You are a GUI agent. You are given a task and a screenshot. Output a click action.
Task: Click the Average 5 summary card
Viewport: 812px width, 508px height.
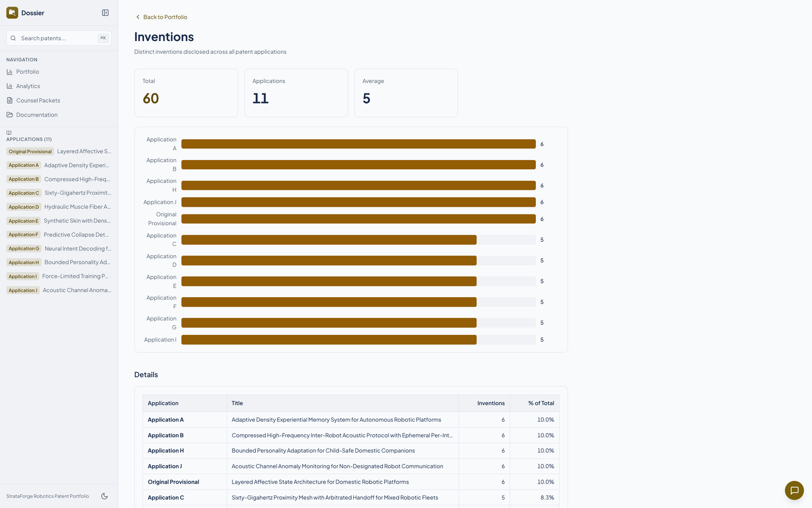(406, 93)
